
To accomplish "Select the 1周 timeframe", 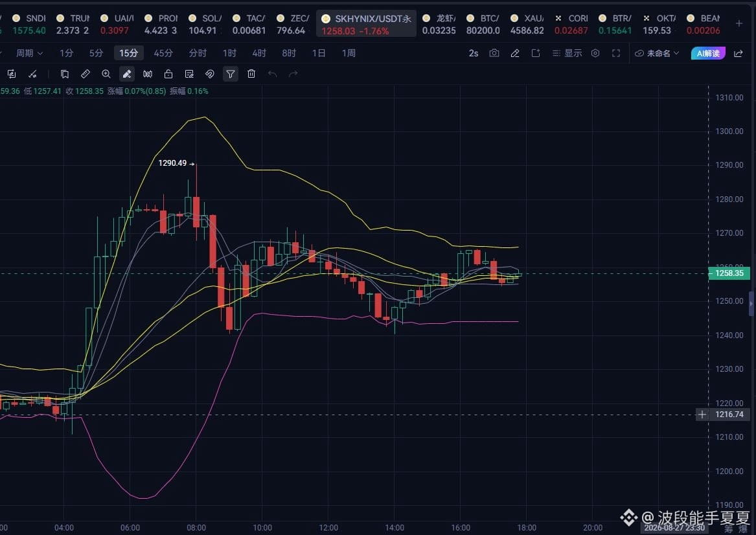I will (349, 53).
